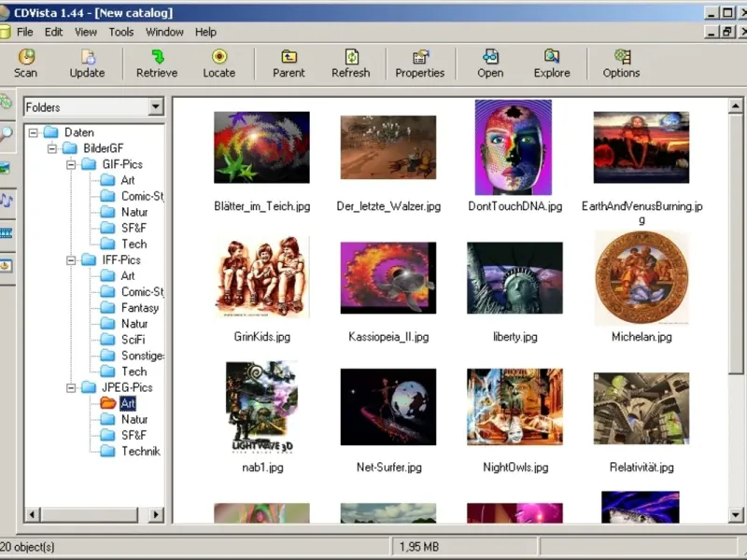Open the Tools menu
This screenshot has width=747, height=560.
121,32
